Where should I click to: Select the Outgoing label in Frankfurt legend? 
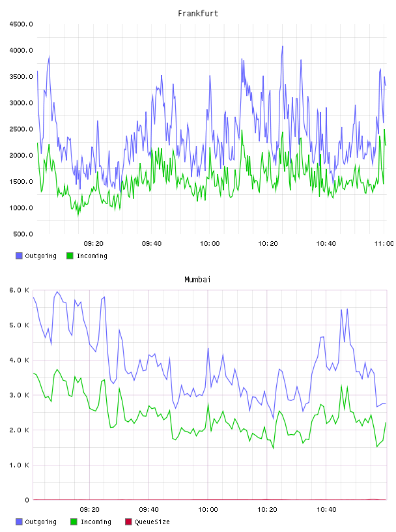pyautogui.click(x=40, y=256)
